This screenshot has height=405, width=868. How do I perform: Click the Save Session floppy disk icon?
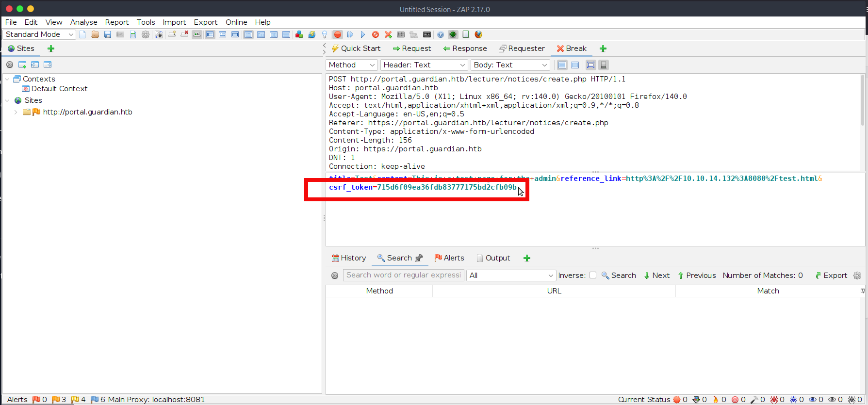(108, 34)
